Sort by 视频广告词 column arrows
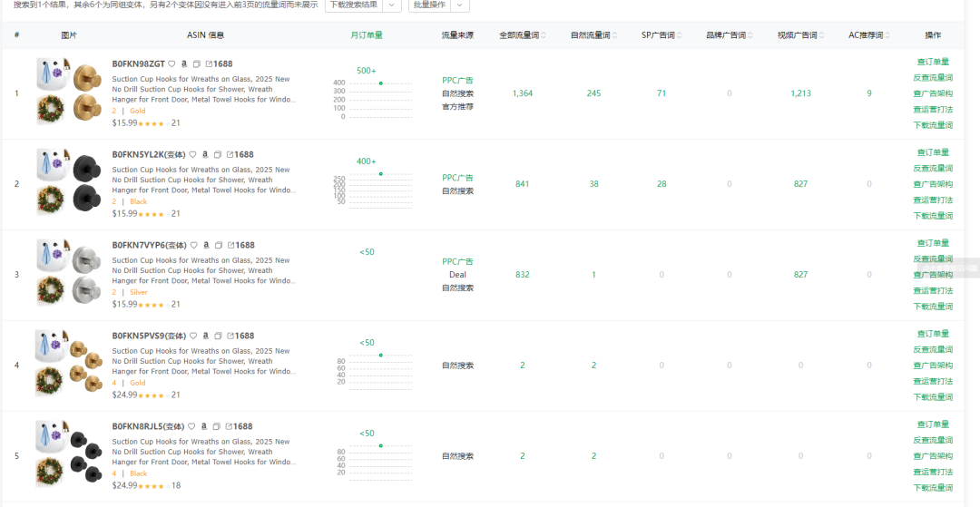Image resolution: width=980 pixels, height=507 pixels. 821,35
